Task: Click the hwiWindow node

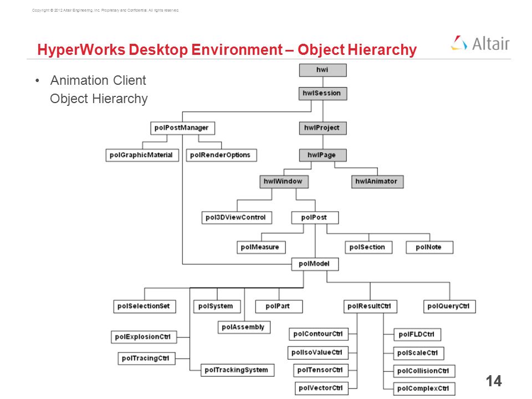Action: (284, 182)
